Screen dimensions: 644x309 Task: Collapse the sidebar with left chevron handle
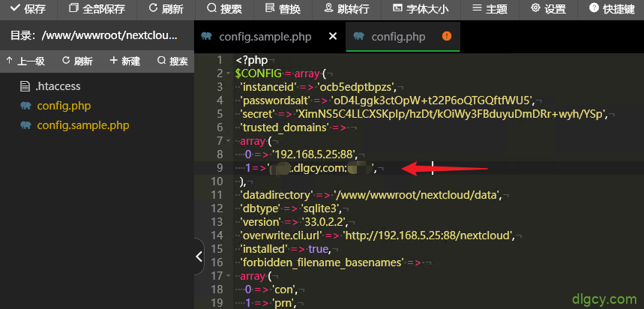point(199,256)
